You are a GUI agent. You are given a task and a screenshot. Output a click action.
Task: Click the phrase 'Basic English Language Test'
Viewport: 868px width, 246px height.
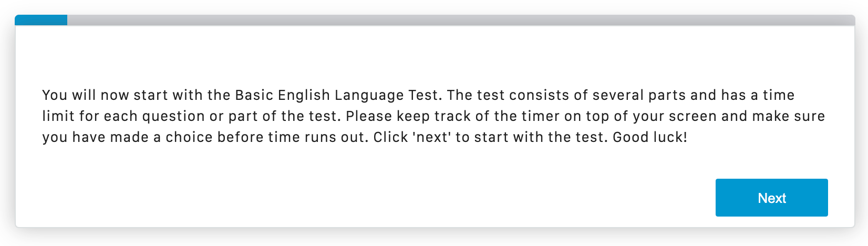(336, 95)
